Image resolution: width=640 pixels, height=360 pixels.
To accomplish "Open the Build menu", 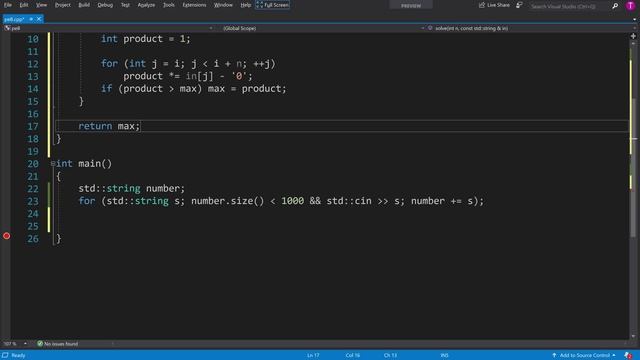I will click(x=84, y=5).
